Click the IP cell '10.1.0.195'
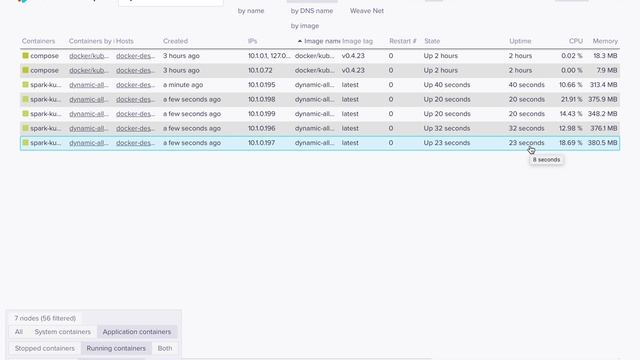The height and width of the screenshot is (360, 640). coord(262,85)
